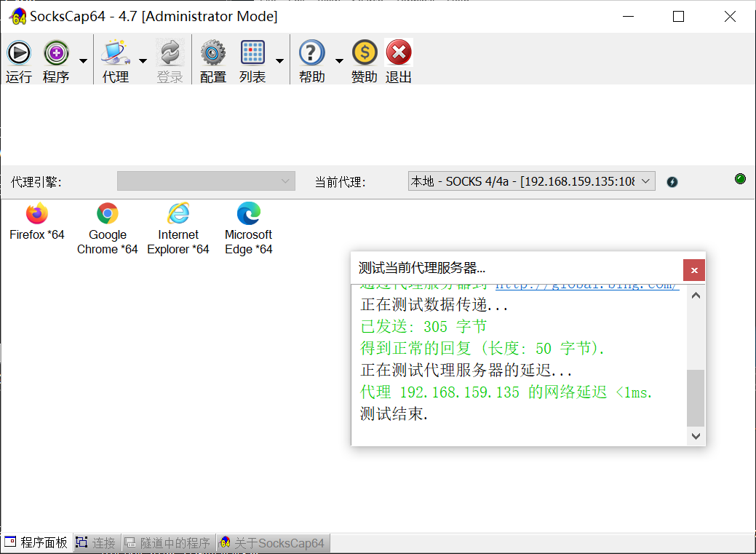Open the 当前代理 SOCKS 4/4a dropdown
The width and height of the screenshot is (756, 554).
click(x=531, y=181)
